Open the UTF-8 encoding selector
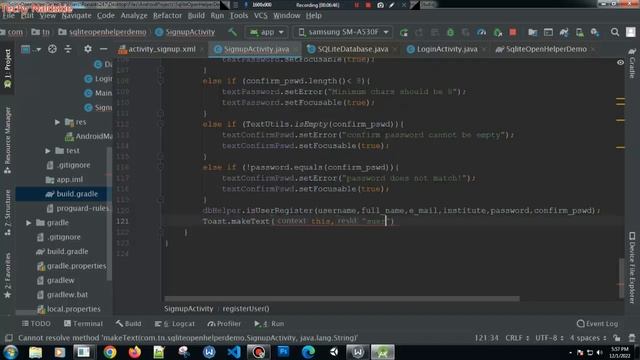 [x=549, y=338]
